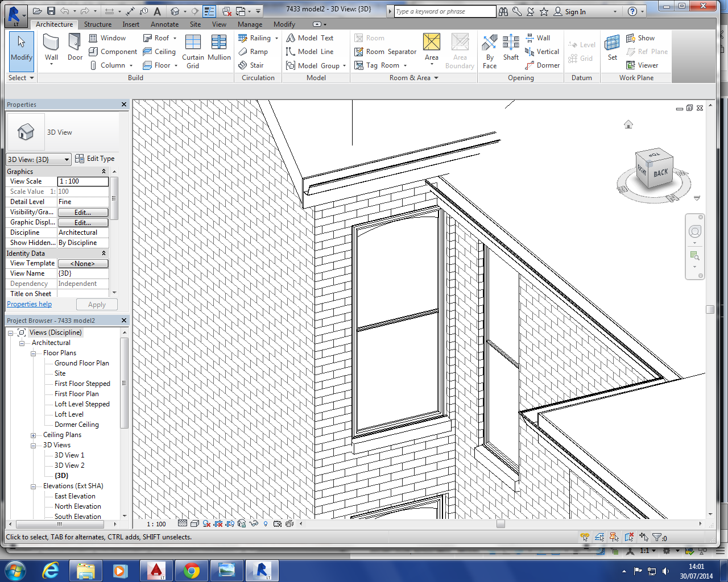Collapse the Floor Plans tree node
Viewport: 728px width, 582px height.
pos(34,354)
